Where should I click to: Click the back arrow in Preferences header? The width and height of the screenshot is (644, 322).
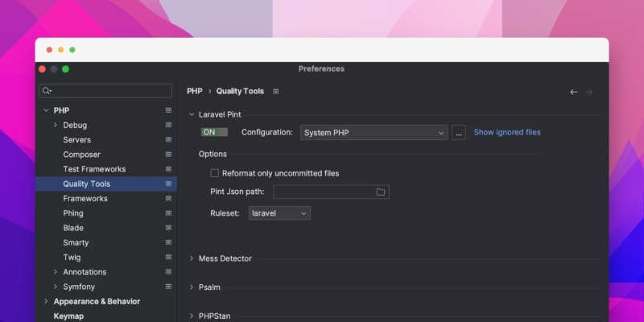(573, 92)
